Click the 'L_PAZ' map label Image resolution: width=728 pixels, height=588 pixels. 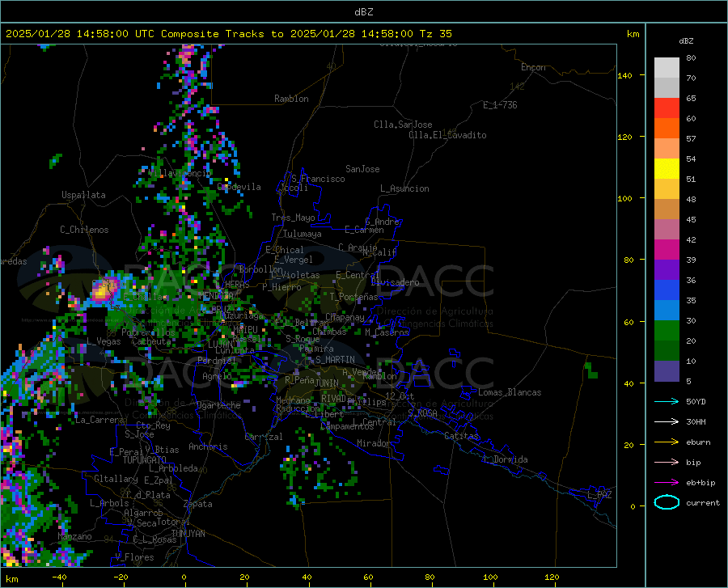[599, 495]
